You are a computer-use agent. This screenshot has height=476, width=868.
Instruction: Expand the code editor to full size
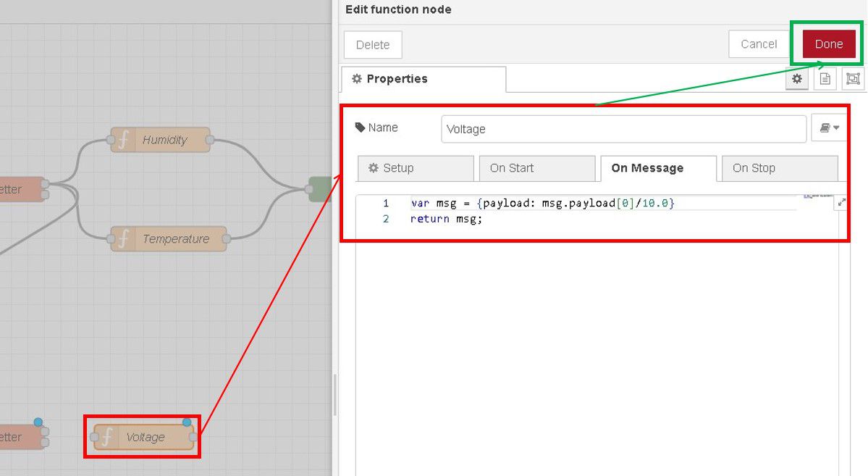(x=841, y=204)
